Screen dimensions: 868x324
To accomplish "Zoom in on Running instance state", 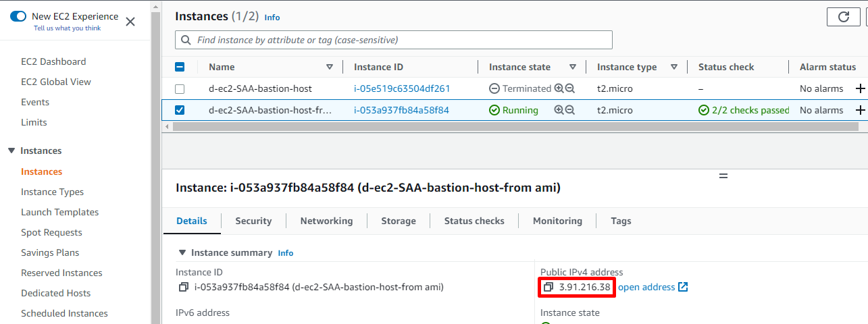I will coord(559,110).
